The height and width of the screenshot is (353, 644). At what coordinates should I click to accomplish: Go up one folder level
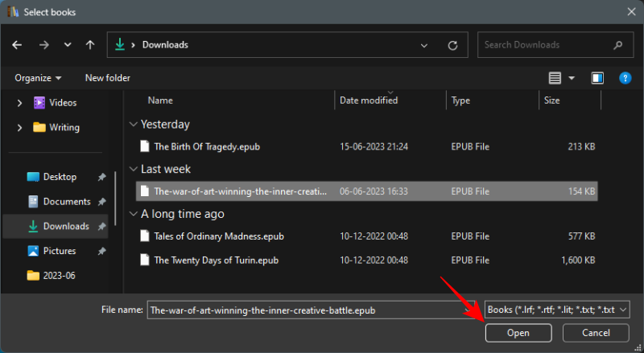(90, 45)
